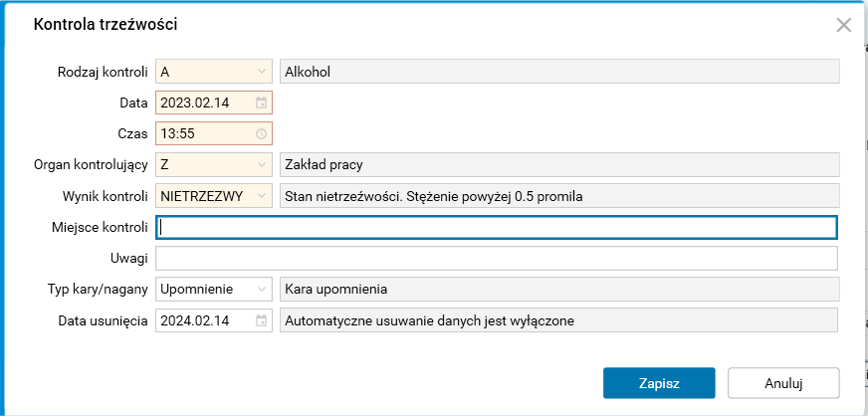Click into the Uwagi text field
Viewport: 868px width, 416px height.
click(498, 259)
